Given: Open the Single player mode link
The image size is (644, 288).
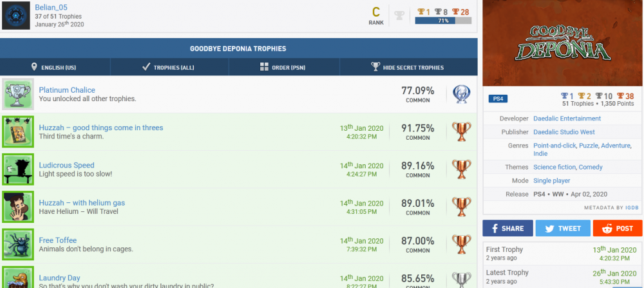Looking at the screenshot, I should click(x=552, y=181).
